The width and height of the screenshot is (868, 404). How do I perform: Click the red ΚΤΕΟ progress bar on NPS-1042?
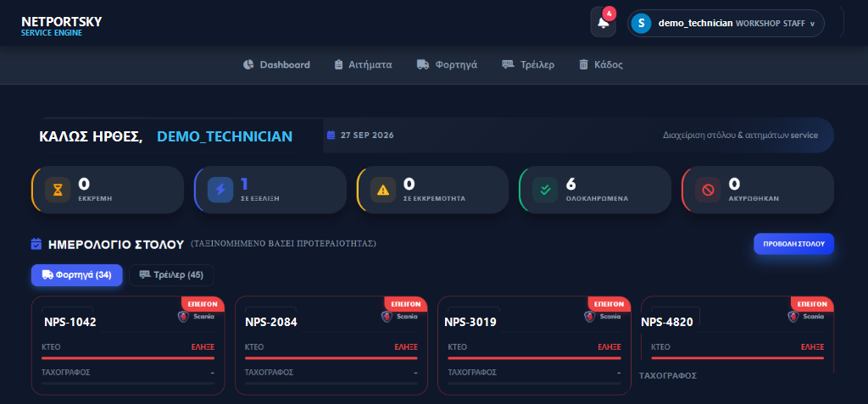pyautogui.click(x=128, y=358)
